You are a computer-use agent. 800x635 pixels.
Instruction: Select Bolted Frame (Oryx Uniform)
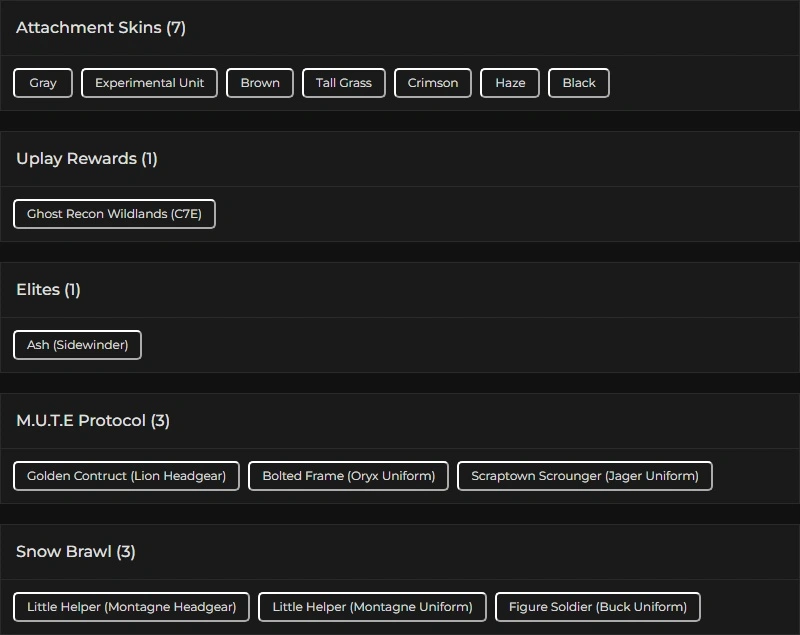tap(348, 476)
